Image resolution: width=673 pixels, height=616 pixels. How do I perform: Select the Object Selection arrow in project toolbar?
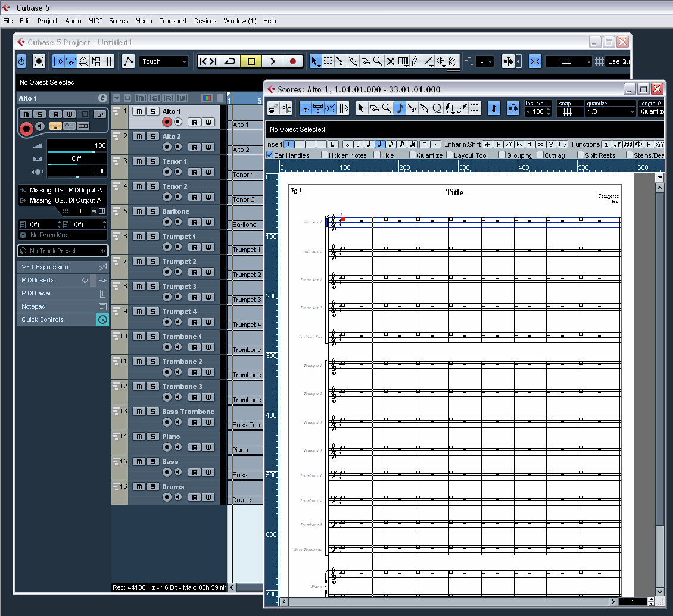[x=315, y=61]
